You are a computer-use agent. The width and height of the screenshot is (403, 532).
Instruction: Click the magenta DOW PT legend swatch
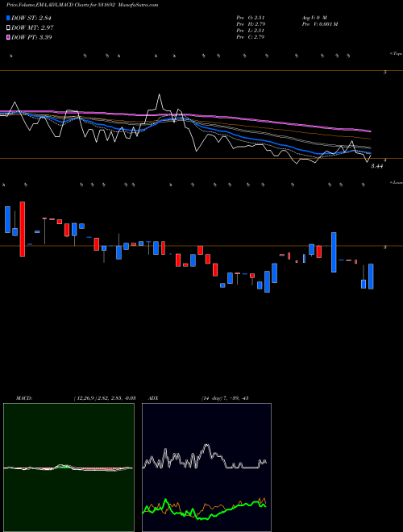click(x=8, y=37)
